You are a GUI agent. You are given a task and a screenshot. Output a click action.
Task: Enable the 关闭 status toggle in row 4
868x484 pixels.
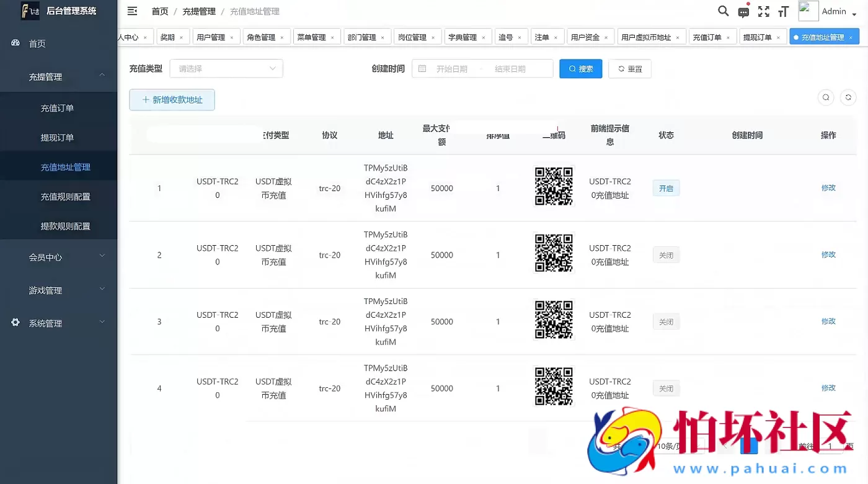pyautogui.click(x=665, y=388)
